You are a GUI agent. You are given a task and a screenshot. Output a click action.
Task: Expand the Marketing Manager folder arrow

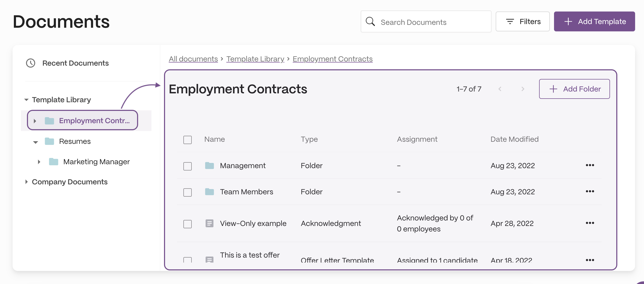tap(39, 162)
